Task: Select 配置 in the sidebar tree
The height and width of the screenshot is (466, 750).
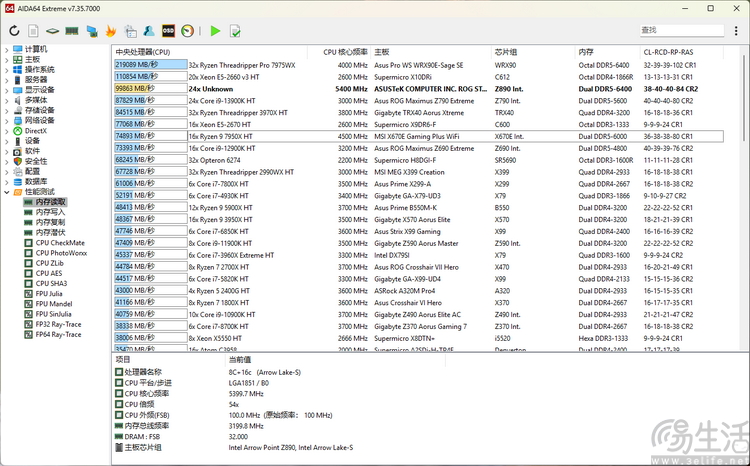Action: (32, 171)
